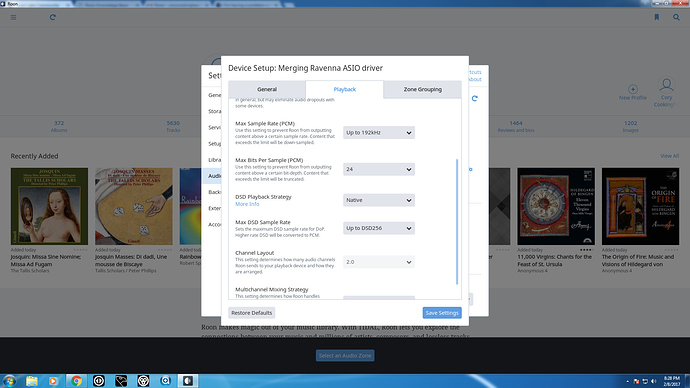Image resolution: width=690 pixels, height=388 pixels.
Task: Click the refresh icon in Settings window
Action: coord(474,99)
